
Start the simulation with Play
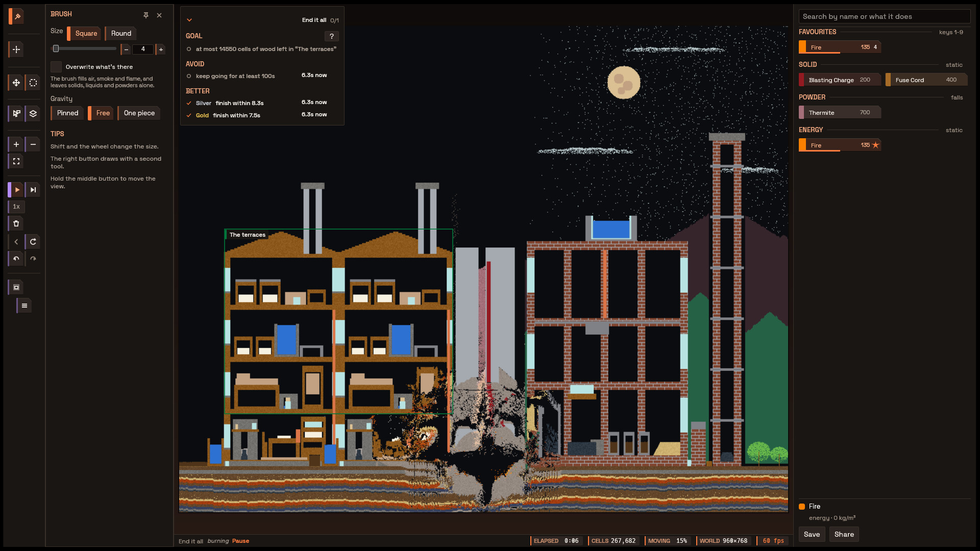[16, 190]
